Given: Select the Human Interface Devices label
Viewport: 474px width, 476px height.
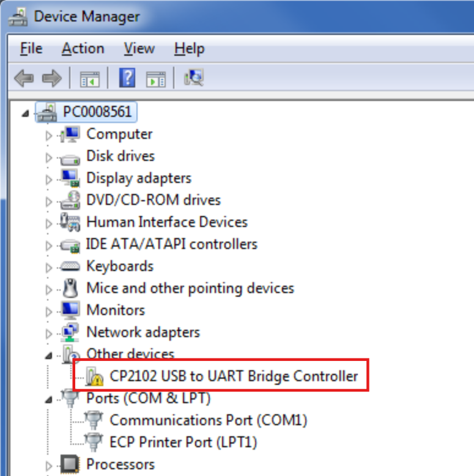Looking at the screenshot, I should click(167, 222).
